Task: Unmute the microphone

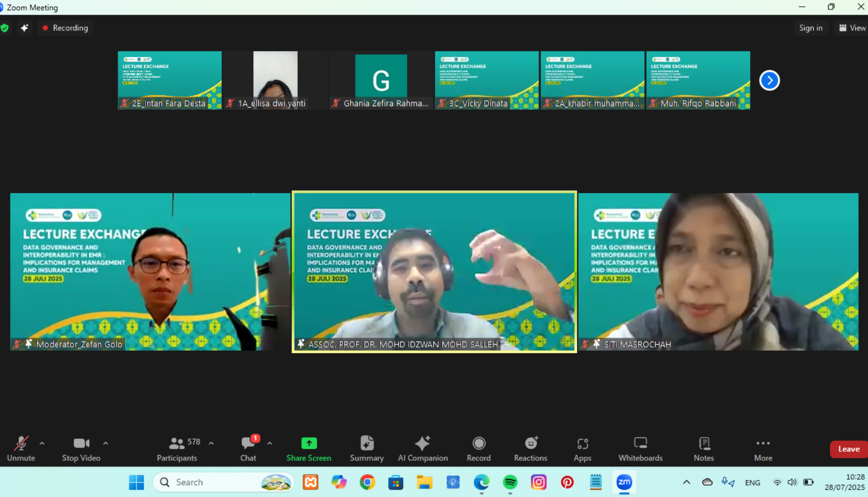Action: pyautogui.click(x=21, y=449)
